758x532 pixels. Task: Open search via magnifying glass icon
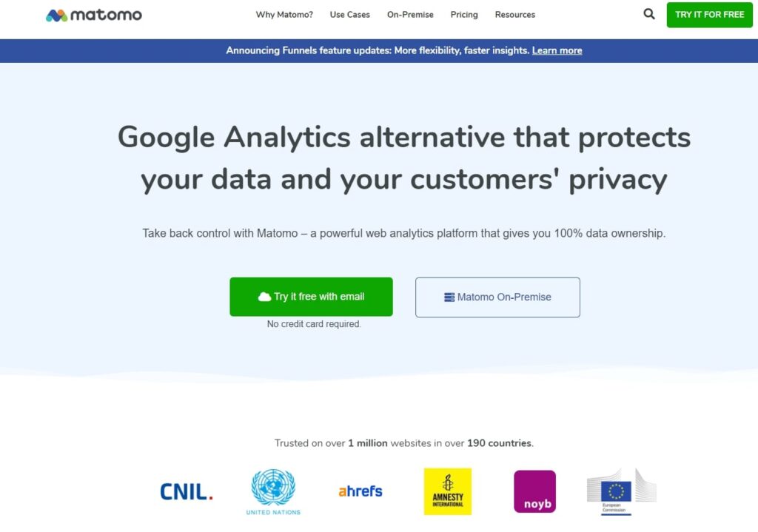click(649, 14)
